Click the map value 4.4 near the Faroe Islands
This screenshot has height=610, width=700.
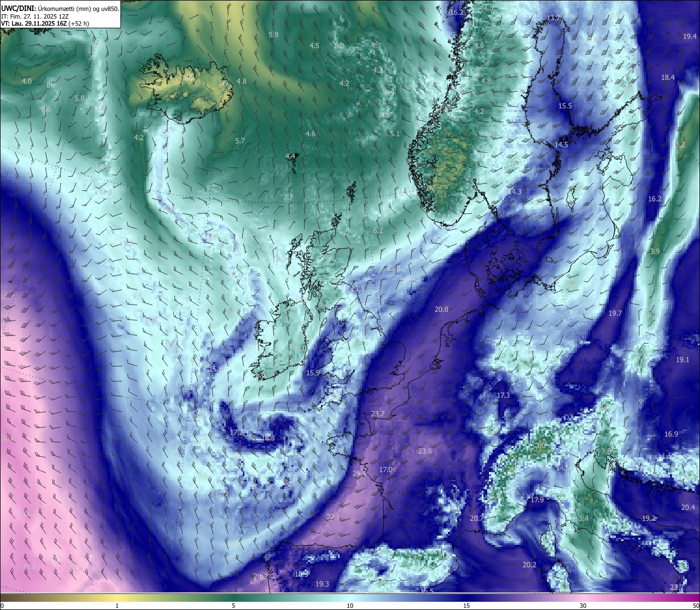click(290, 156)
